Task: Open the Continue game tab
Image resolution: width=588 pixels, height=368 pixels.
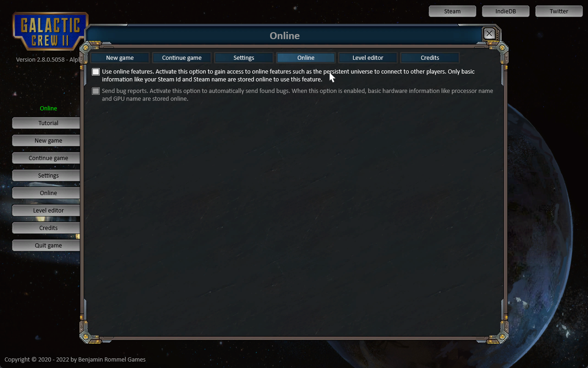Action: click(x=182, y=57)
